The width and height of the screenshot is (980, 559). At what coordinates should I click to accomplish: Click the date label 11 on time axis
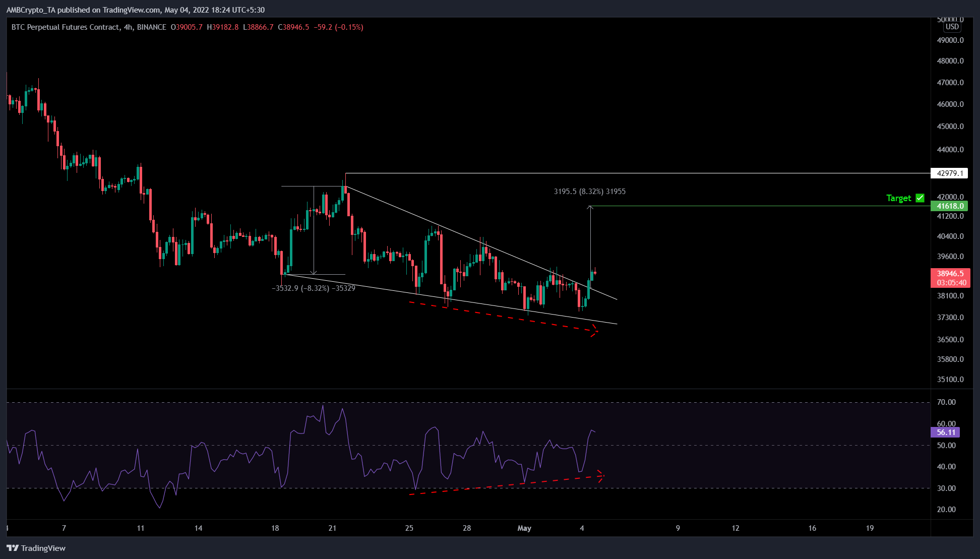[x=141, y=528]
